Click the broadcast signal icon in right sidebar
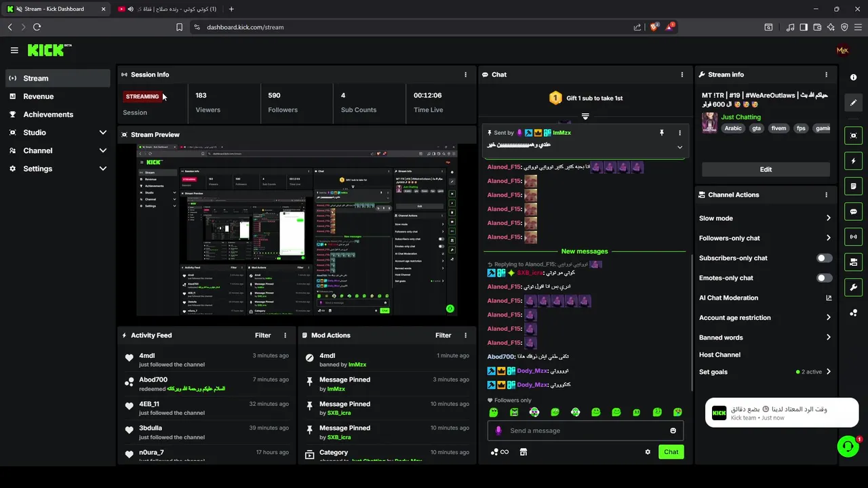Screen dimensions: 868x488 click(854, 237)
